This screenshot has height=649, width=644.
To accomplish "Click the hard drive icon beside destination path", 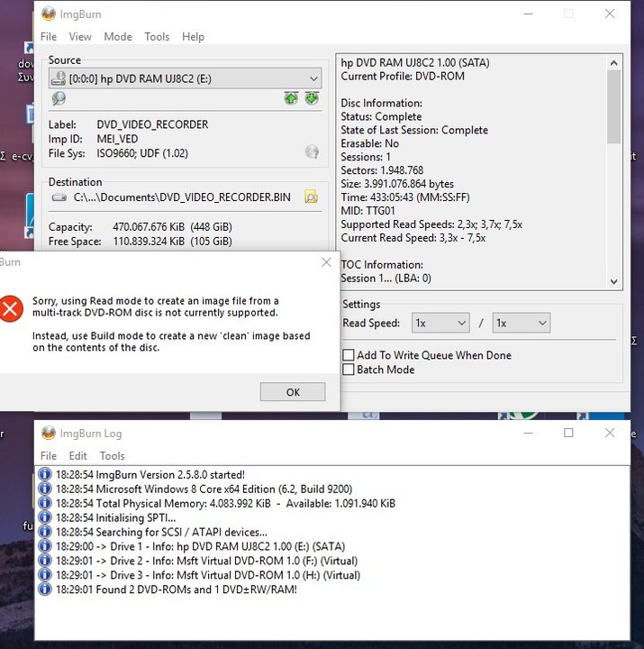I will (59, 197).
